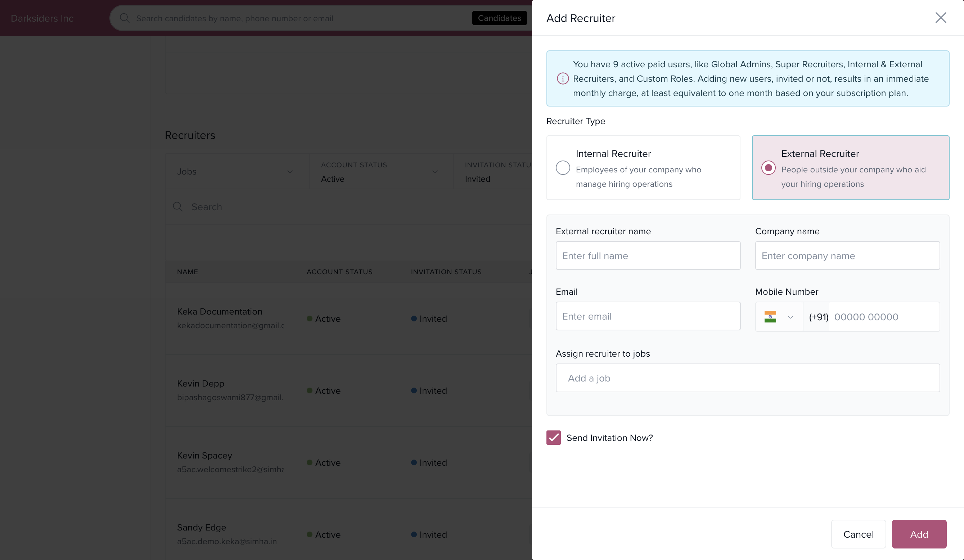This screenshot has height=560, width=964.
Task: Click the mobile number input field
Action: pos(883,317)
